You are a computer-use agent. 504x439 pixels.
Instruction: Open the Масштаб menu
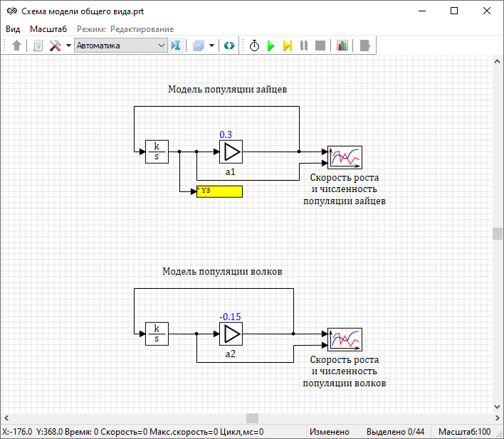[x=48, y=28]
